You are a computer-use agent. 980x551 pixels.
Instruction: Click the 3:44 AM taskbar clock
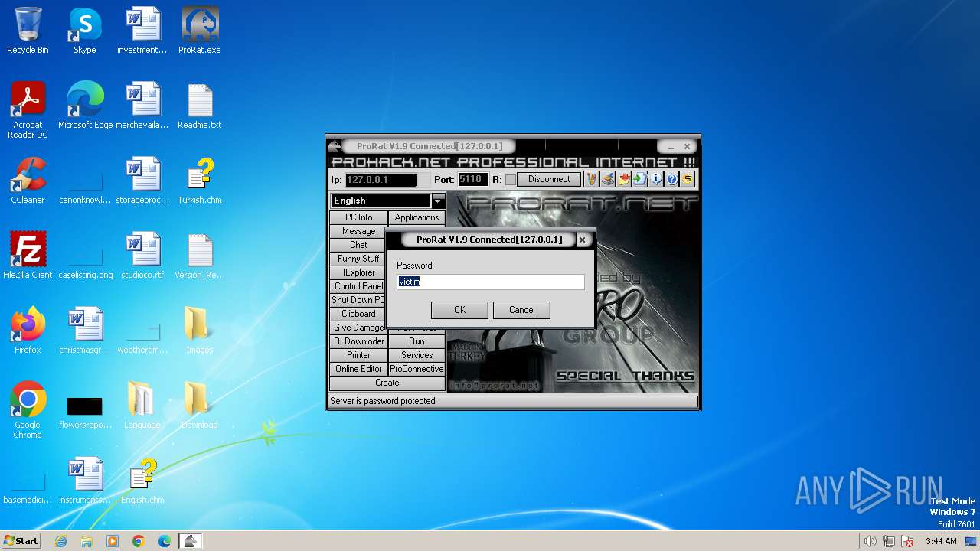coord(941,541)
